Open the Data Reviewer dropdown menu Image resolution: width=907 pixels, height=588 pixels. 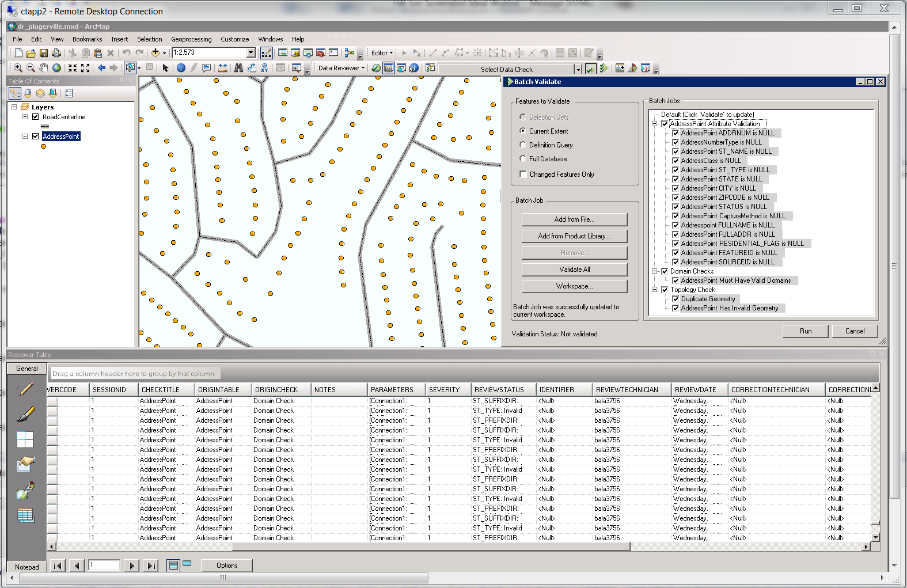[x=341, y=68]
